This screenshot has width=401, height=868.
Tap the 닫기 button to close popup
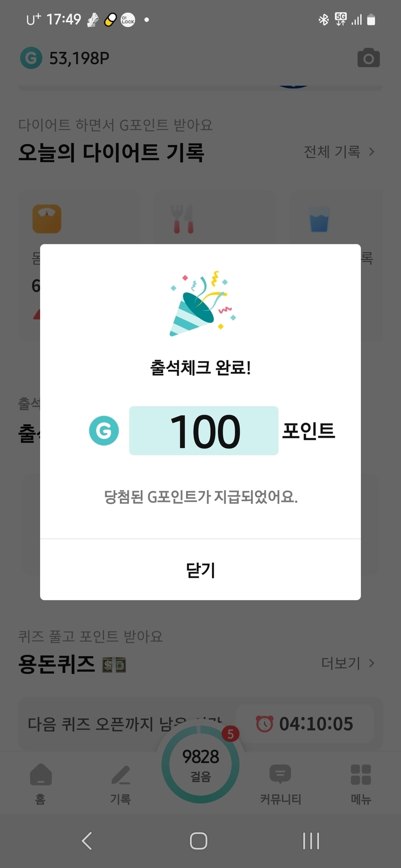200,570
